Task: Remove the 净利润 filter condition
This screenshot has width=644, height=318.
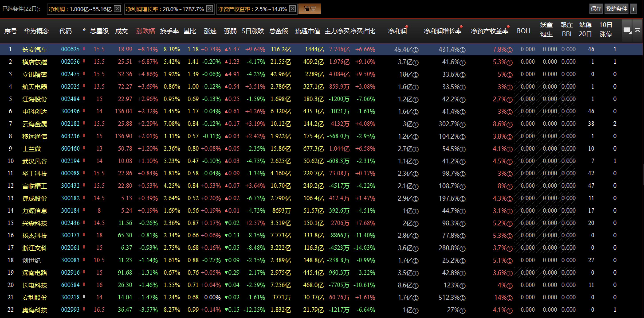Action: coord(117,9)
